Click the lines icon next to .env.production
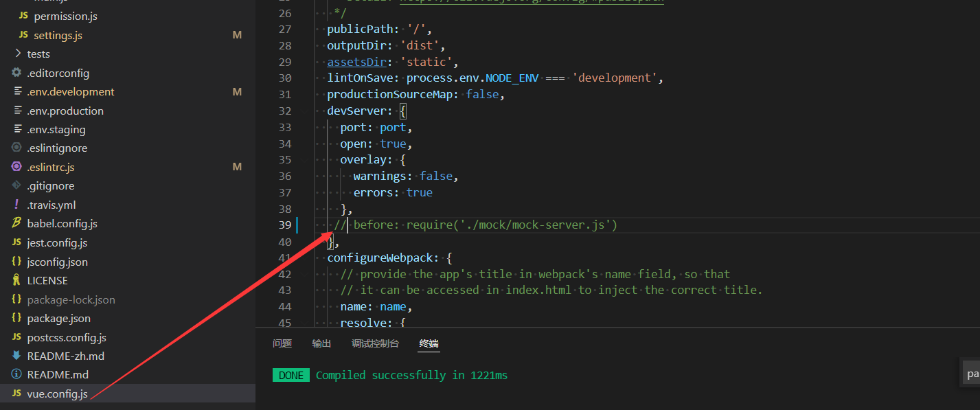Image resolution: width=980 pixels, height=410 pixels. click(x=17, y=111)
